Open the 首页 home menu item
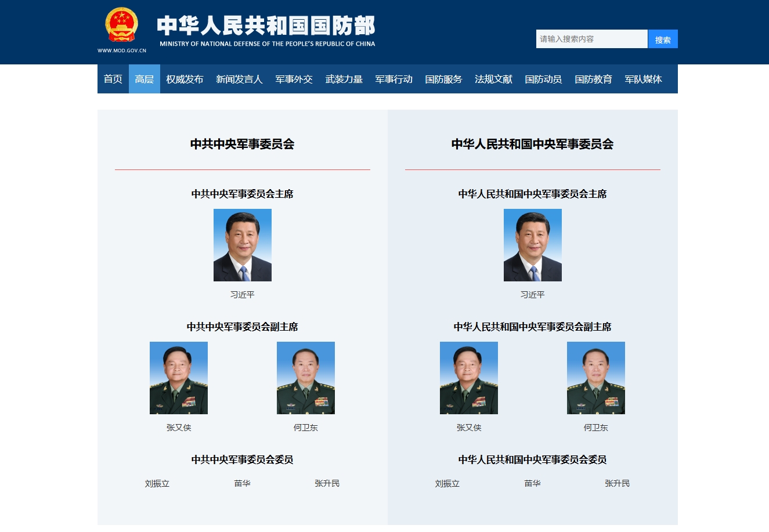Viewport: 769px width, 532px height. 113,79
